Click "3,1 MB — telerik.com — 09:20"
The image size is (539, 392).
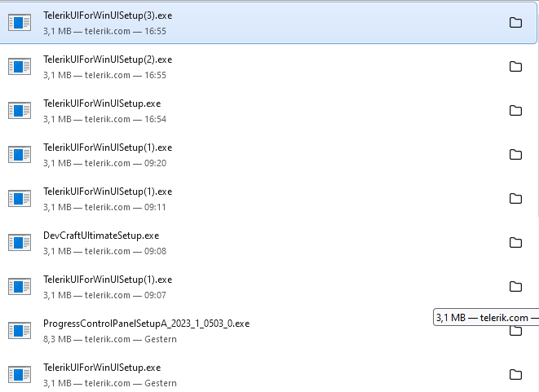point(105,163)
